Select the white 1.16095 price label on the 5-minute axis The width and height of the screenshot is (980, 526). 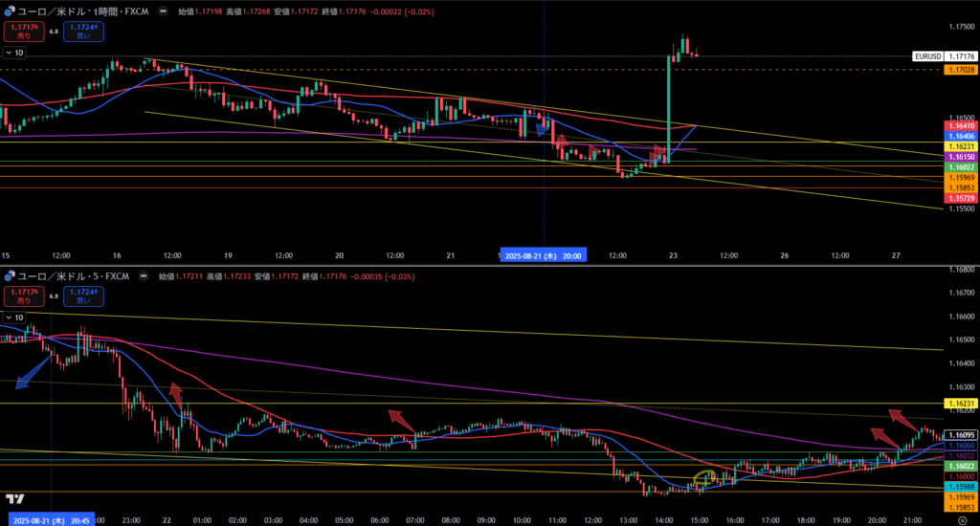961,435
